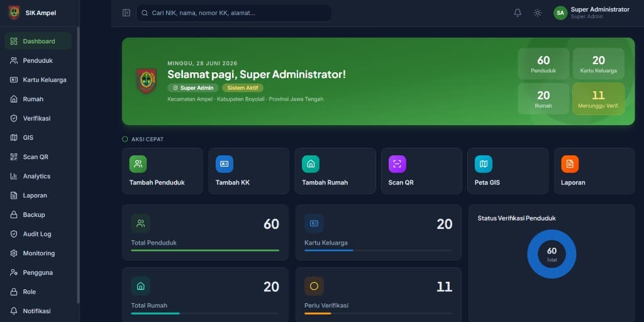The image size is (644, 322).
Task: Click the green Tambah Penduduk icon
Action: 138,164
